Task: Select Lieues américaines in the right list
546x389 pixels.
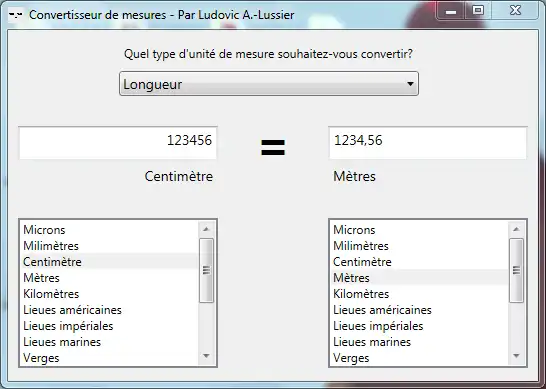Action: click(x=419, y=310)
